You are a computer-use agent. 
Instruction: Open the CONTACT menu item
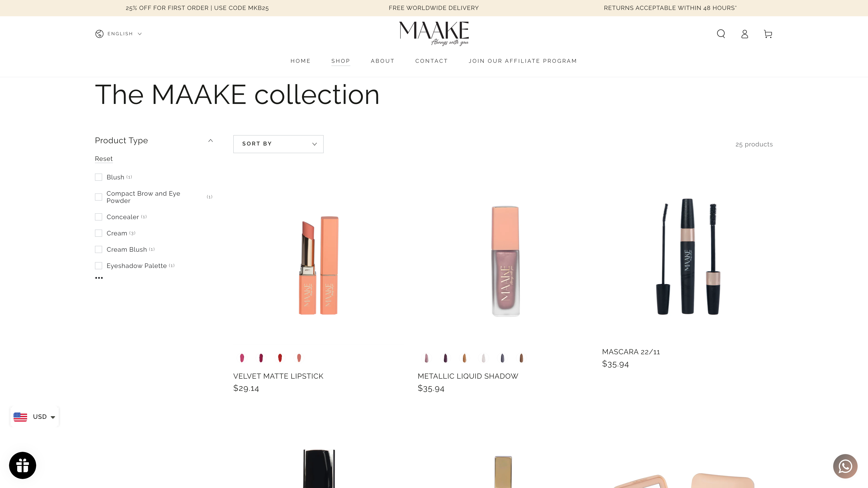click(431, 61)
